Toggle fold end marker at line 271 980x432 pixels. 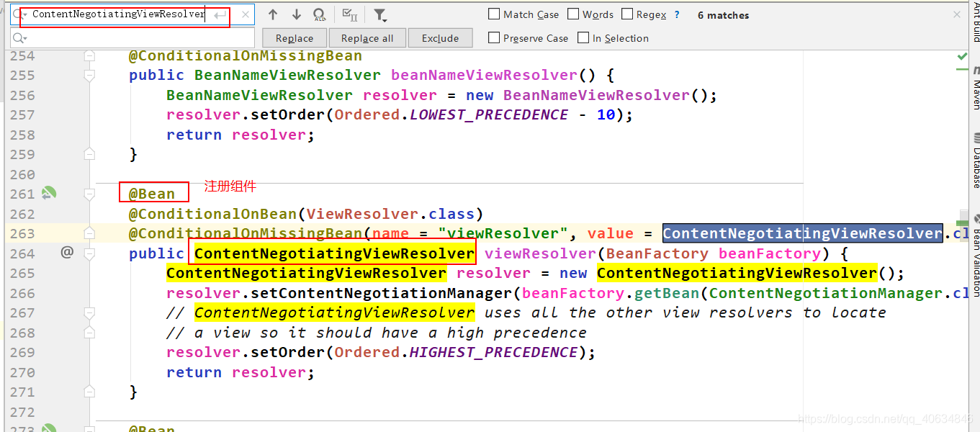point(89,392)
